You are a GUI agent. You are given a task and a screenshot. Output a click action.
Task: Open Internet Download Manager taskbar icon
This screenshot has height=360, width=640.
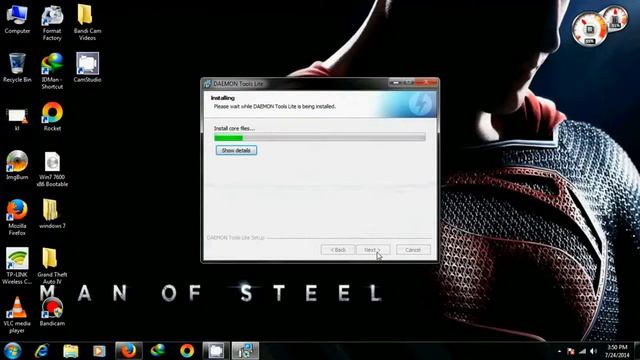158,351
